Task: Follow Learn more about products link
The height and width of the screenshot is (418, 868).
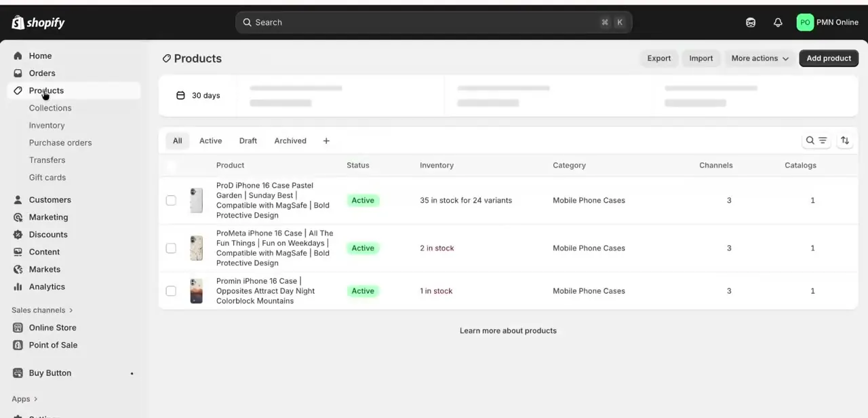Action: 508,330
